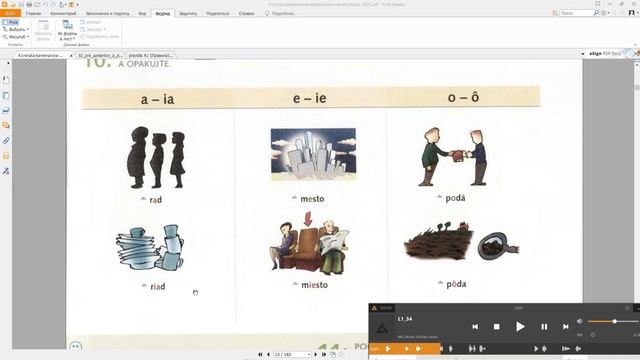Open the attachments paperclip panel
Image resolution: width=640 pixels, height=360 pixels.
6,141
